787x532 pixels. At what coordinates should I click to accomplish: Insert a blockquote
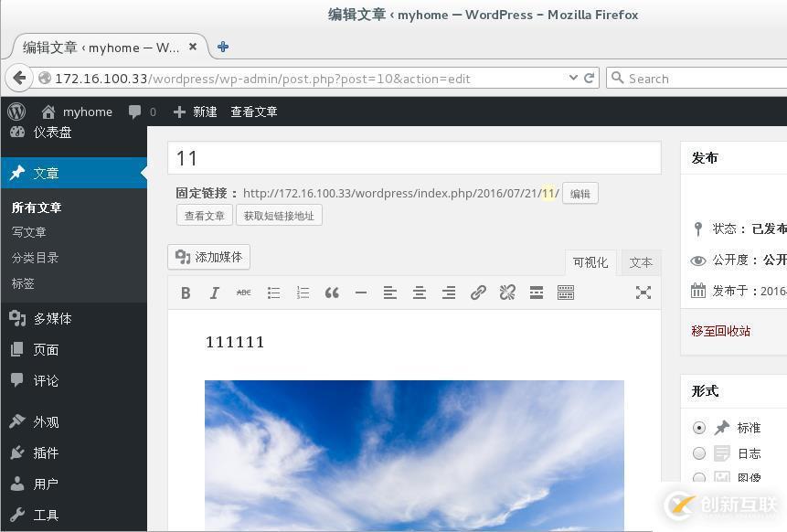click(332, 293)
